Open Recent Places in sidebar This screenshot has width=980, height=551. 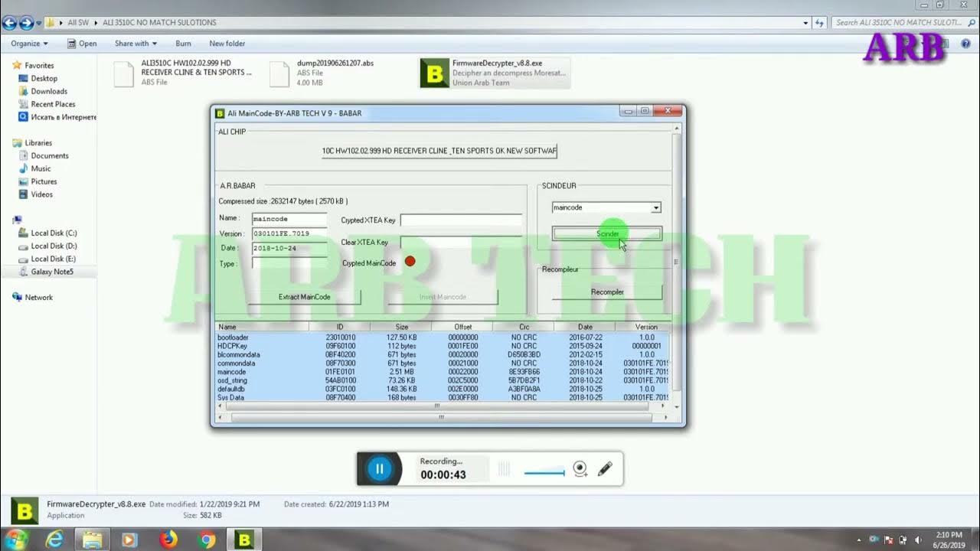click(x=53, y=104)
